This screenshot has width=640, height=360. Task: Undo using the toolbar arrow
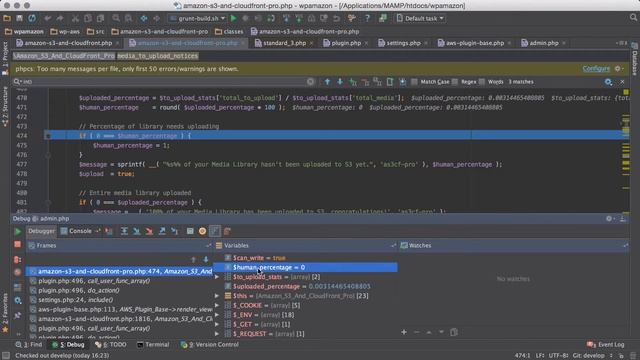coord(48,18)
